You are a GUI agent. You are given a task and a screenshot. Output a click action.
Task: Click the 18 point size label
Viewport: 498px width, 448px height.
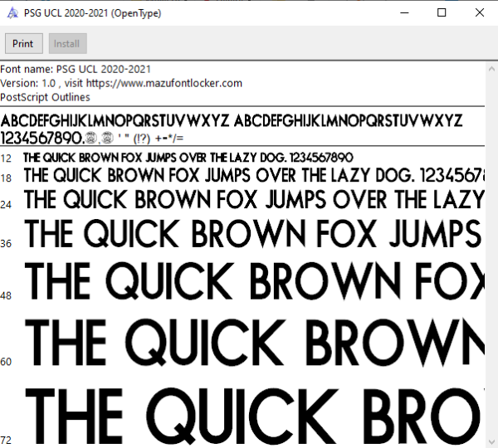(6, 178)
